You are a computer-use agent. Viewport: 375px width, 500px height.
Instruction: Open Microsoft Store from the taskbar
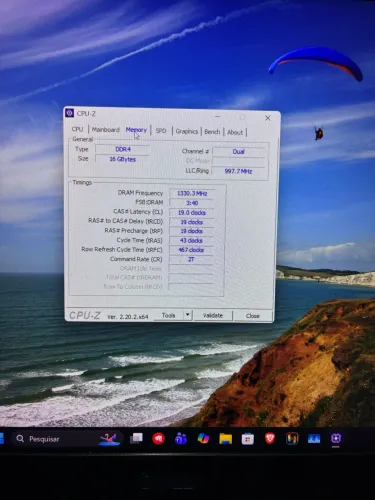[x=248, y=439]
